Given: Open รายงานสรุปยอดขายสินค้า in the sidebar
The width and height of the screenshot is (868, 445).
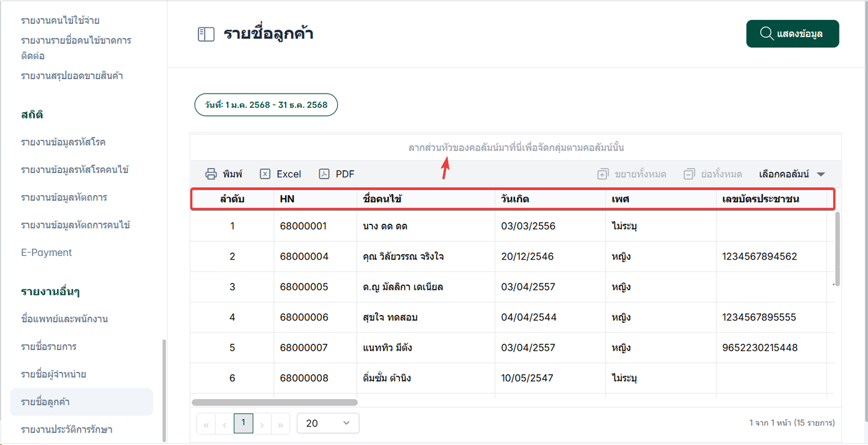Looking at the screenshot, I should coord(72,76).
